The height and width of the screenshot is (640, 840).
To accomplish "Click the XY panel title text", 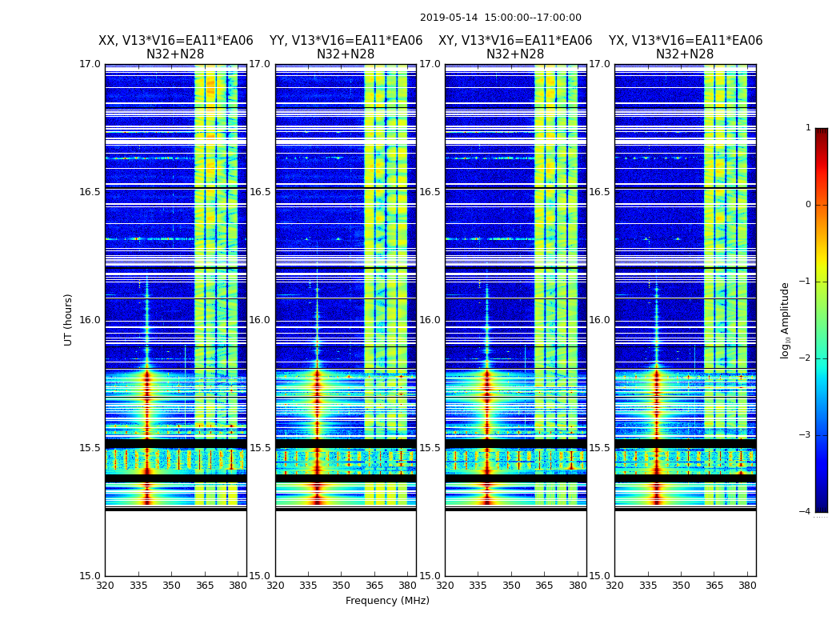I will click(x=515, y=48).
